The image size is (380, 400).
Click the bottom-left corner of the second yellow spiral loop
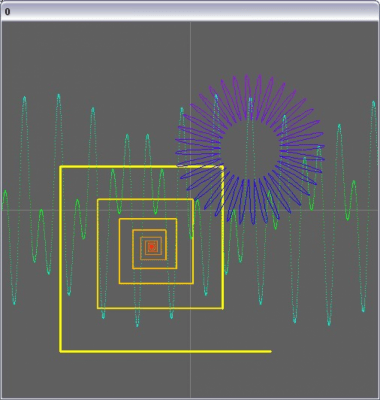tap(98, 308)
